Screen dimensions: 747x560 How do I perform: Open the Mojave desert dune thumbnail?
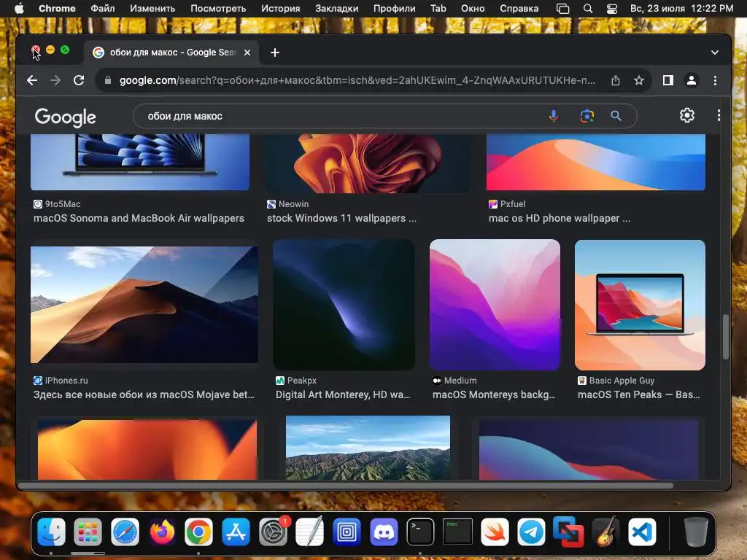click(144, 305)
